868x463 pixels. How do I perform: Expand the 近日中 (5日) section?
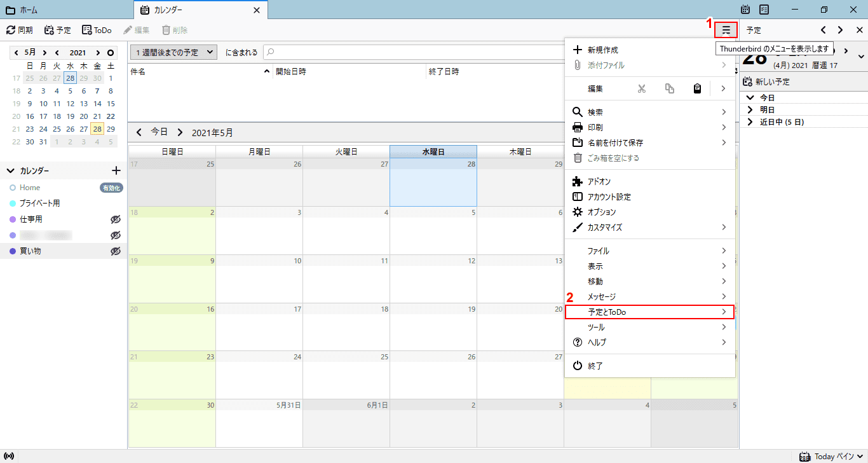[x=750, y=122]
